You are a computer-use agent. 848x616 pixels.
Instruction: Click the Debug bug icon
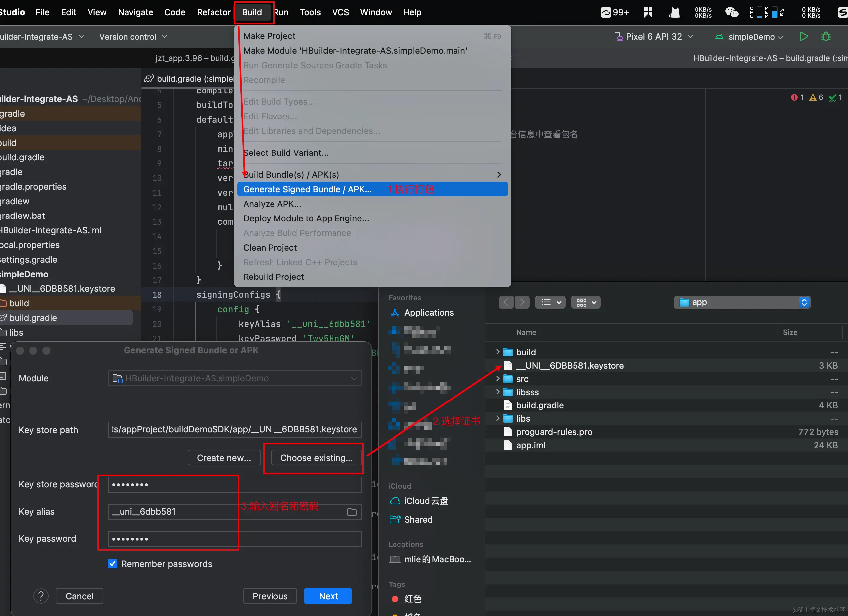pos(826,37)
